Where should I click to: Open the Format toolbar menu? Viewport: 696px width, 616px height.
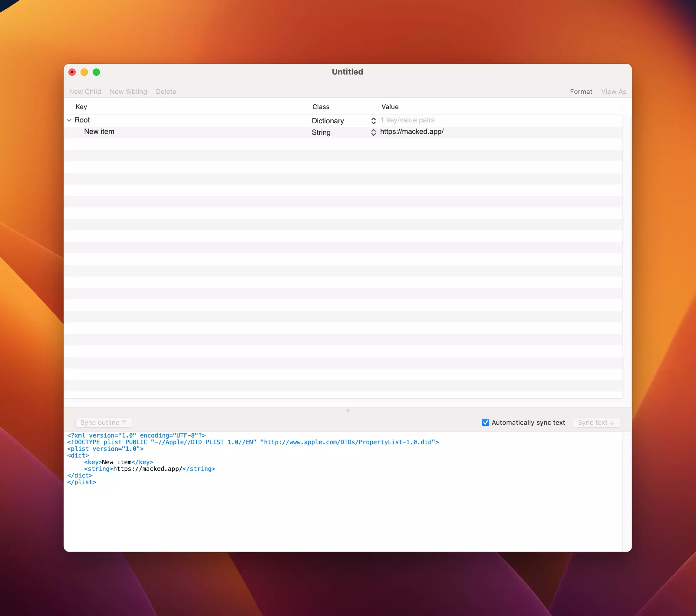[581, 92]
